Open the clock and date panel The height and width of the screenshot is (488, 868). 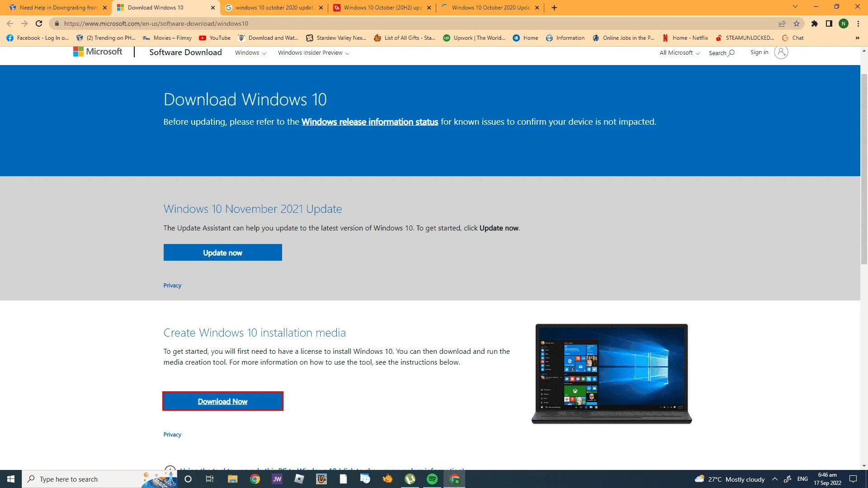click(827, 479)
